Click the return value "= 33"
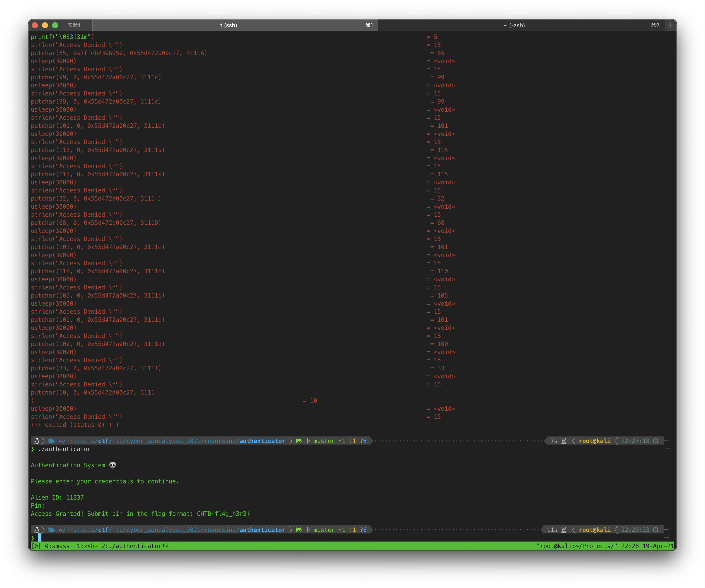This screenshot has width=705, height=588. coord(437,368)
